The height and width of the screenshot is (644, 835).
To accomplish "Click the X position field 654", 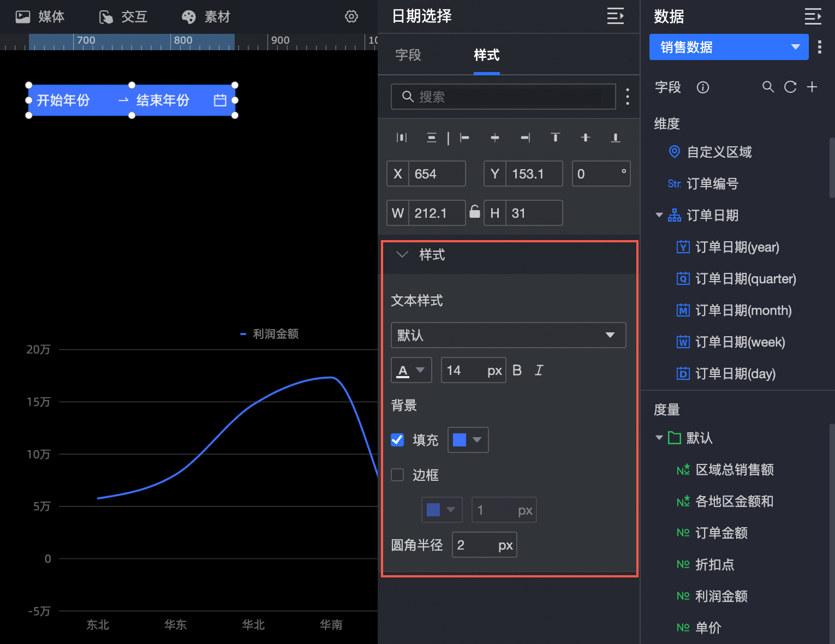I will (437, 174).
